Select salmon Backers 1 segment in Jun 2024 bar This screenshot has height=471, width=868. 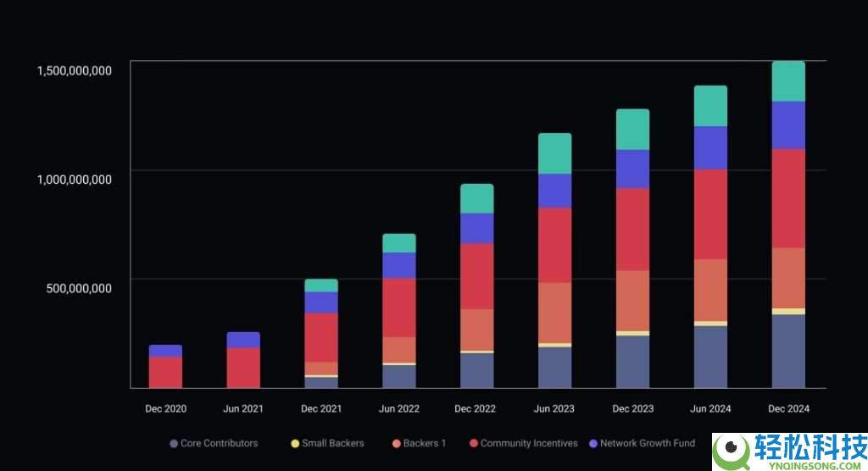point(711,291)
